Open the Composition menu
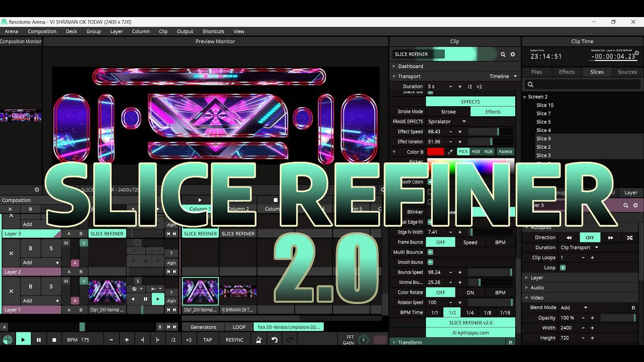This screenshot has width=644, height=362. point(42,31)
